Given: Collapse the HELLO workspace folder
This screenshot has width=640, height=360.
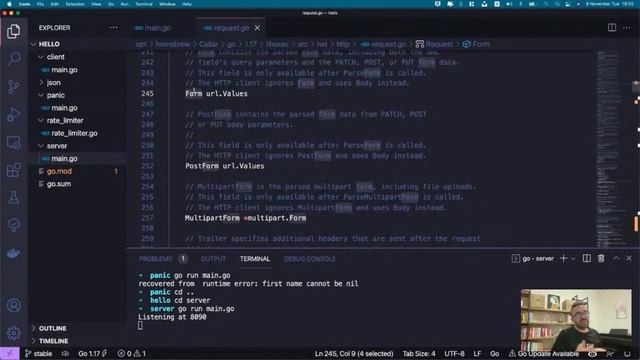Looking at the screenshot, I should point(49,44).
